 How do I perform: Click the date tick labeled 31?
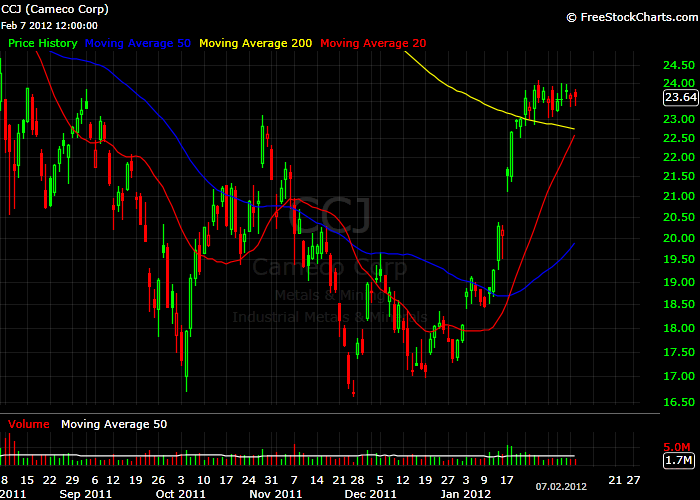[271, 480]
